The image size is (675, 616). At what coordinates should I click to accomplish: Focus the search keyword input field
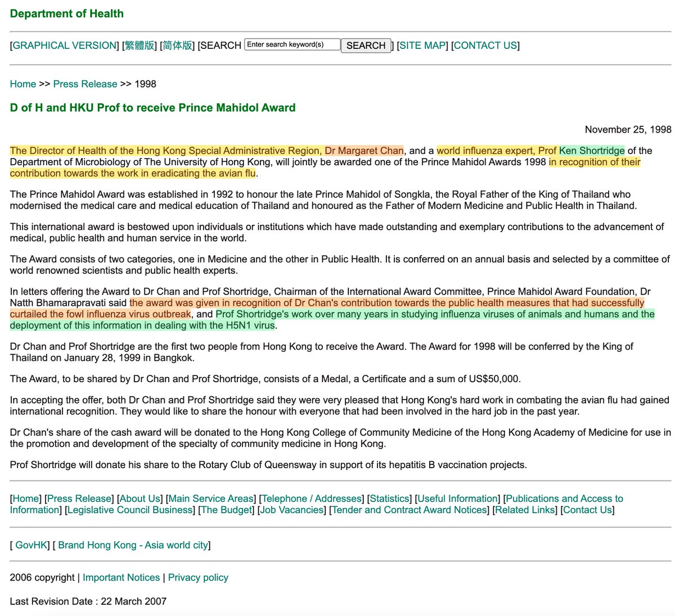292,44
